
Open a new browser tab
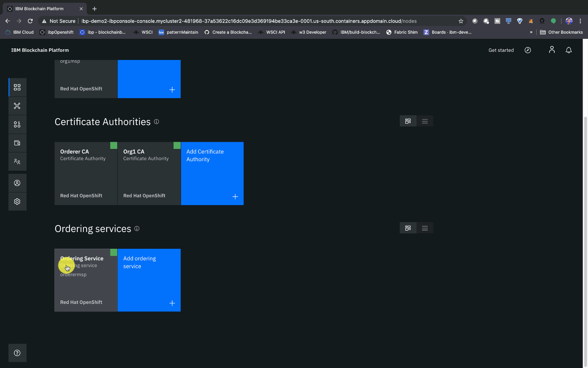(94, 9)
